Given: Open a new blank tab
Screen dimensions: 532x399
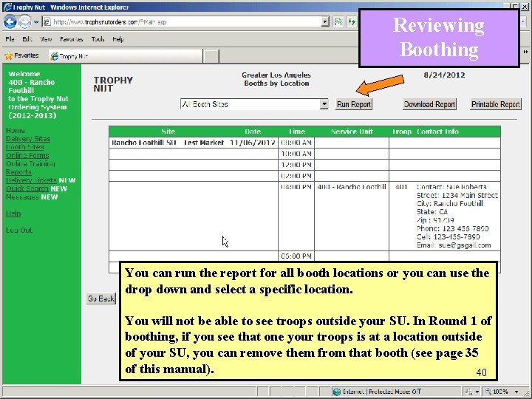Looking at the screenshot, I should click(x=211, y=56).
